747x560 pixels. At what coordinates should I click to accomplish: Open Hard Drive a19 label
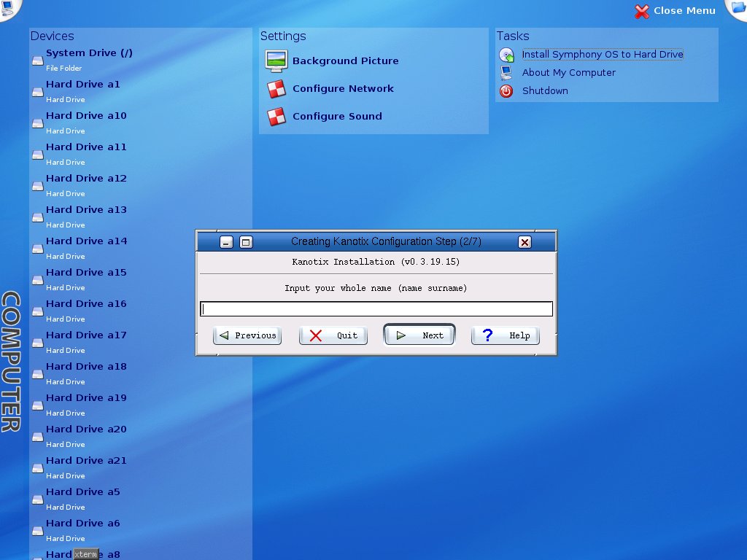(x=86, y=398)
